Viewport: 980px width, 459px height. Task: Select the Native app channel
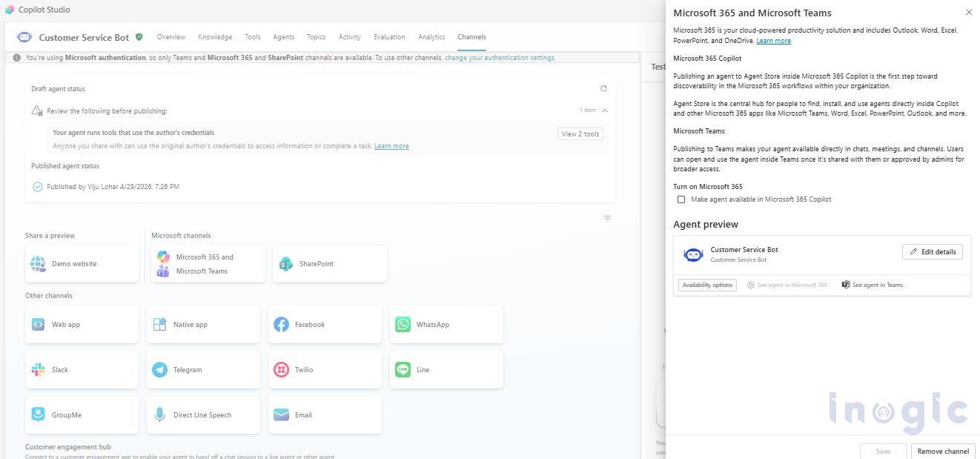click(x=203, y=324)
